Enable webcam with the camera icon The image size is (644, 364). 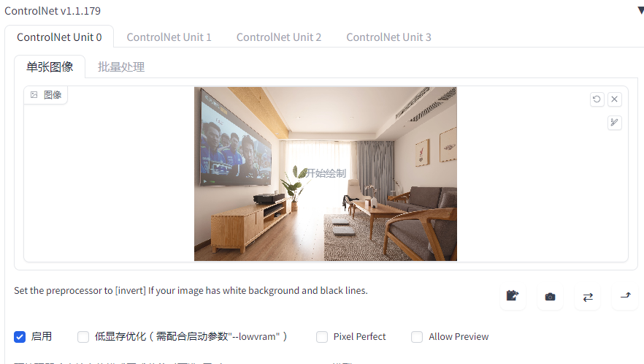pos(550,296)
